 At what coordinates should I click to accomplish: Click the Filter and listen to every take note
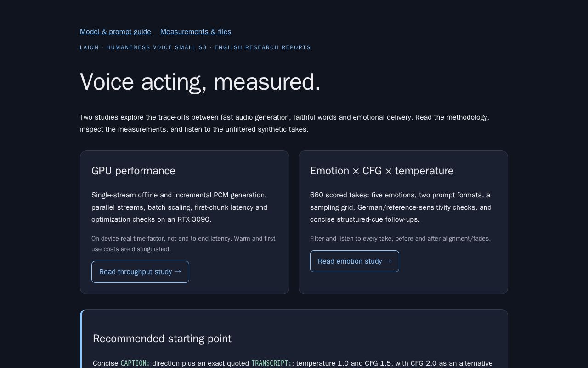[400, 238]
